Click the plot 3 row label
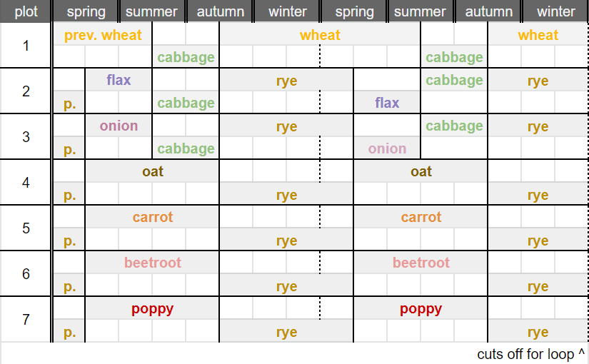Viewport: 589px width, 364px height. (x=26, y=137)
